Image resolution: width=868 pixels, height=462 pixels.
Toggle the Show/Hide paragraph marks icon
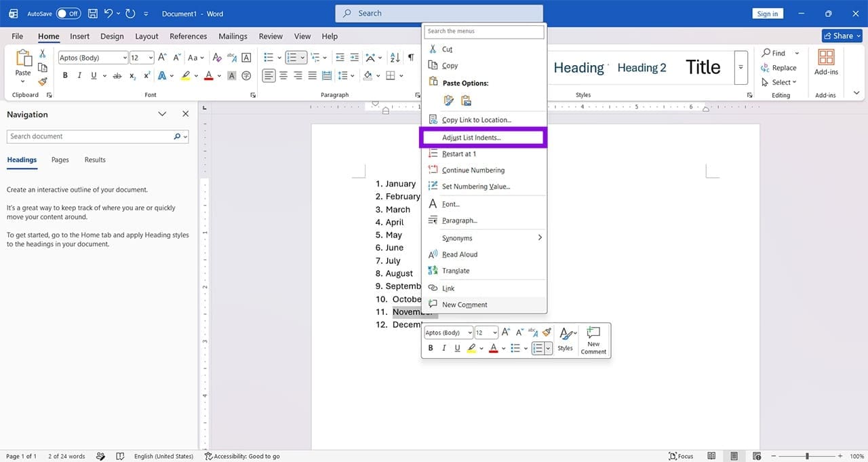coord(411,58)
